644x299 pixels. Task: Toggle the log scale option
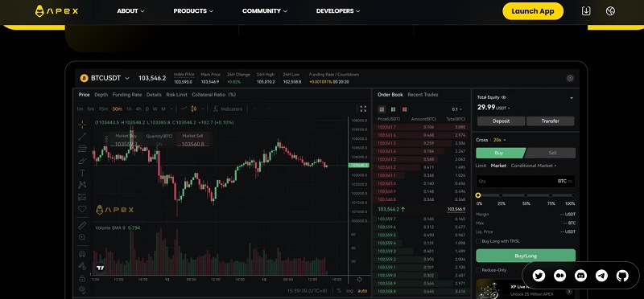pyautogui.click(x=349, y=290)
